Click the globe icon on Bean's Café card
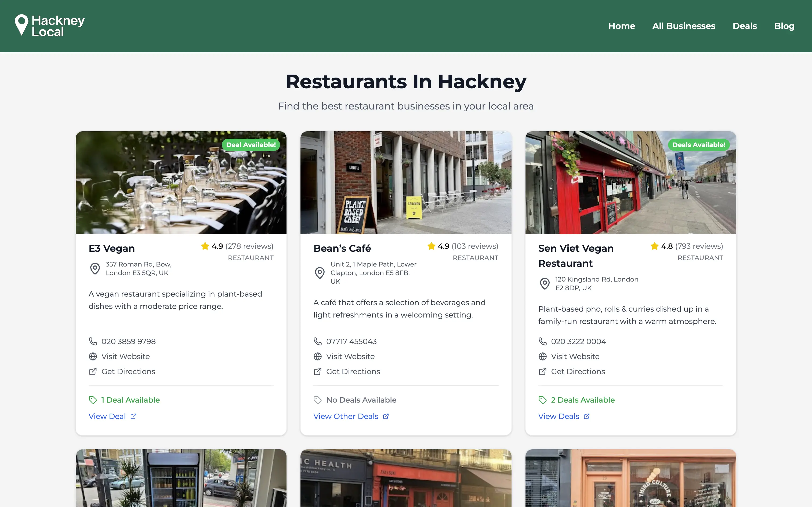 pyautogui.click(x=318, y=356)
